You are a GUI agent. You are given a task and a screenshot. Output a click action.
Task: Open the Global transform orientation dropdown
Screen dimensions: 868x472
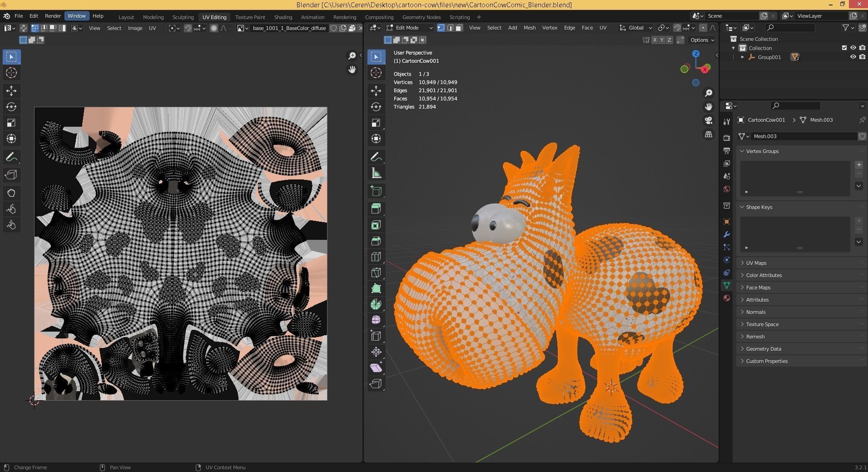coord(636,28)
